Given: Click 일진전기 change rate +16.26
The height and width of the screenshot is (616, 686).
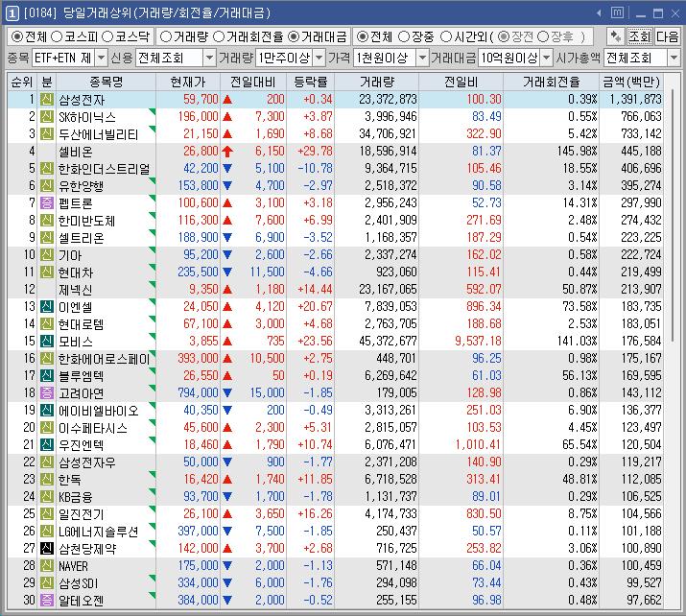Looking at the screenshot, I should pyautogui.click(x=315, y=513).
